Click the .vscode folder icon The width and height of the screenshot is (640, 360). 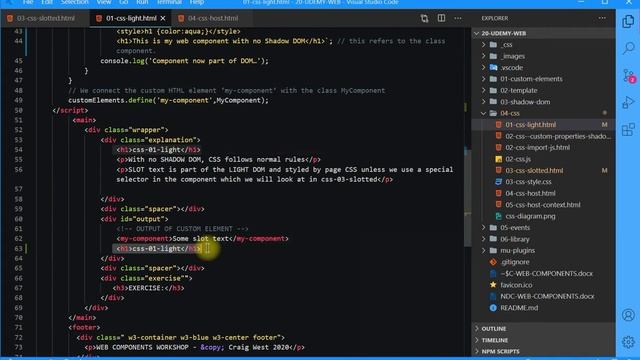(493, 67)
